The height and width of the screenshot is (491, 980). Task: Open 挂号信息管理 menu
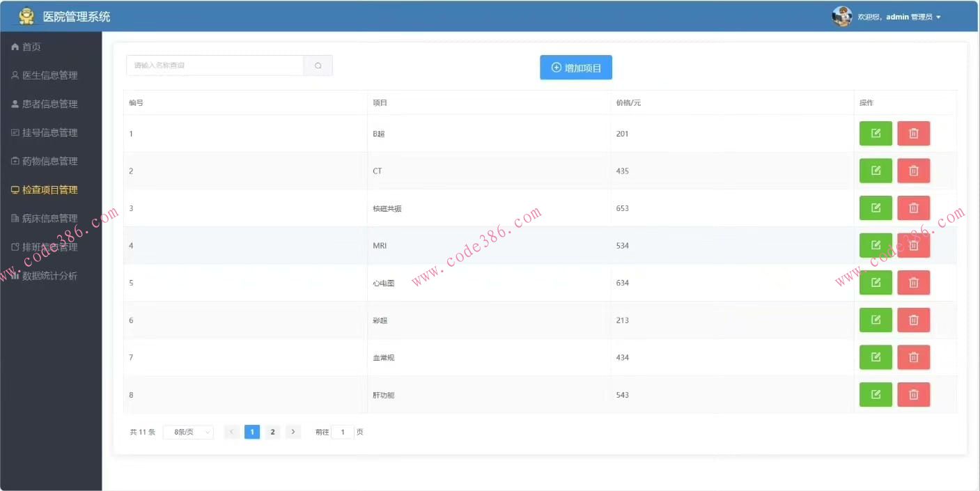pos(51,132)
